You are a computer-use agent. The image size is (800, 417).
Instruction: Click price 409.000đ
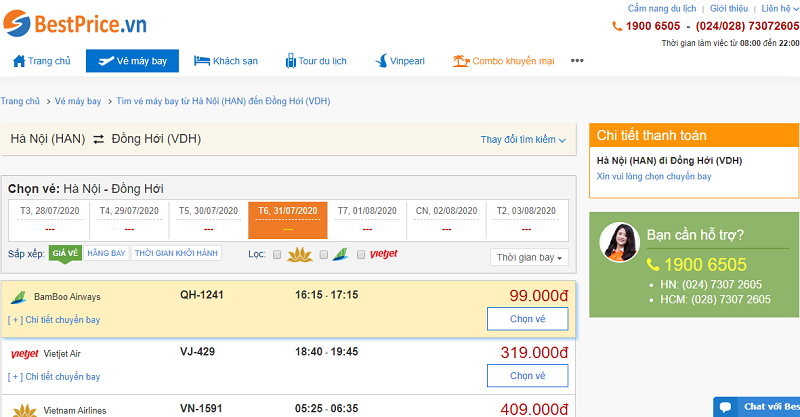pos(534,409)
